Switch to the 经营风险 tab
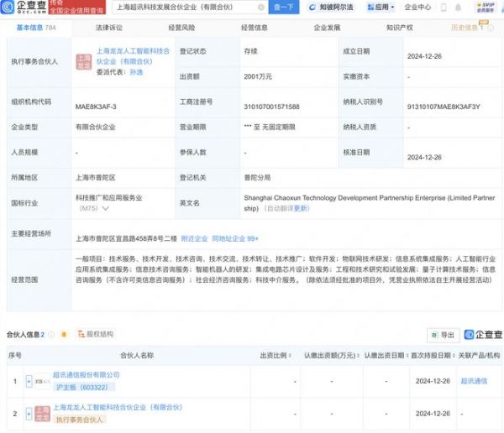The height and width of the screenshot is (433, 504). [181, 28]
